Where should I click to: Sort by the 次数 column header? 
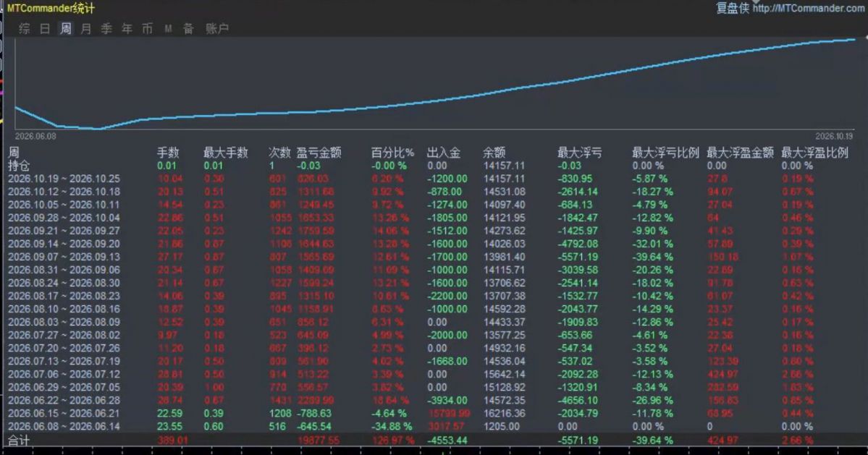(x=279, y=153)
